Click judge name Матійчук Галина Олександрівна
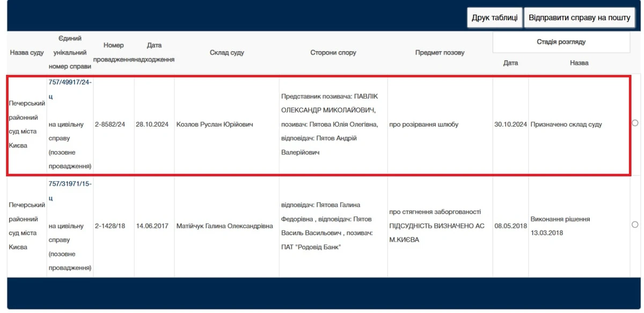The height and width of the screenshot is (313, 644). pos(224,226)
